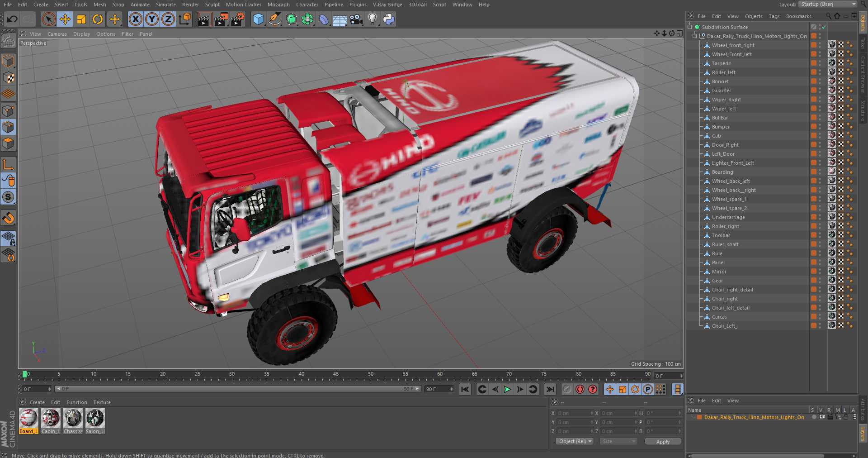Add a subdivision surface generator

tap(291, 19)
